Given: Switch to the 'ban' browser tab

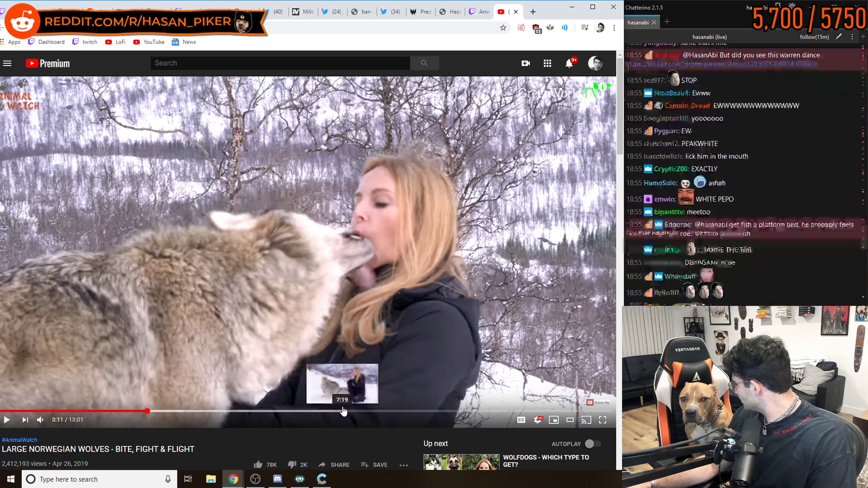Looking at the screenshot, I should [361, 11].
